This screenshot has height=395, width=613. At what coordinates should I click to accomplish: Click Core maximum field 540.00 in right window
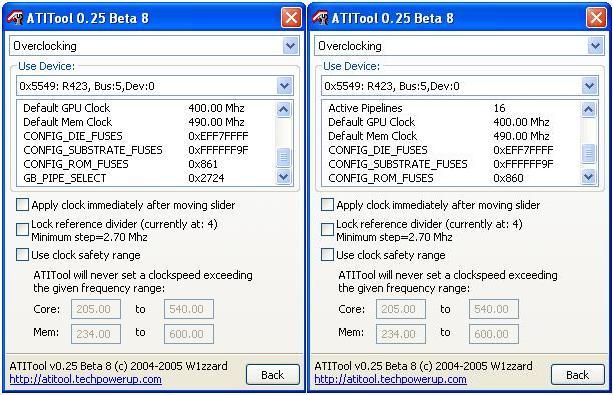494,309
